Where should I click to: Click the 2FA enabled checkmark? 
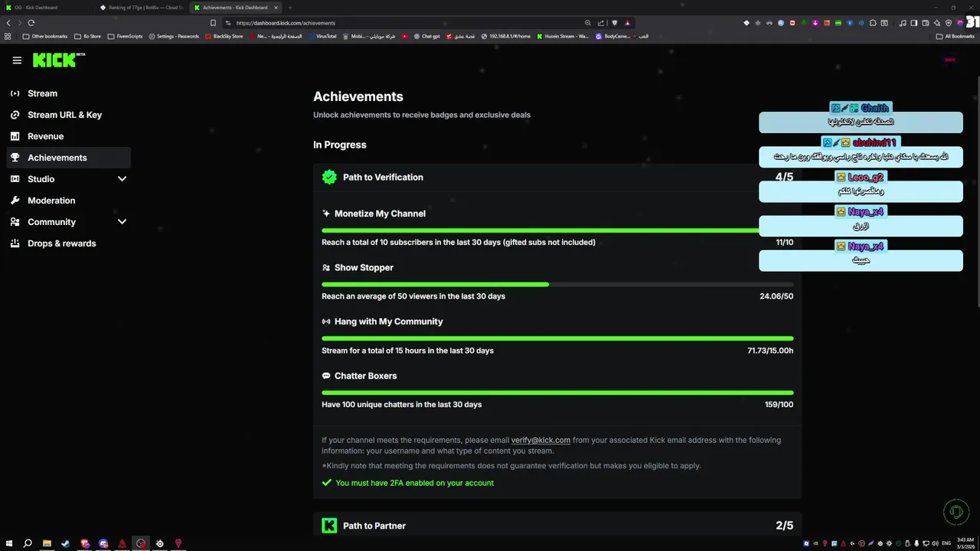click(x=327, y=483)
